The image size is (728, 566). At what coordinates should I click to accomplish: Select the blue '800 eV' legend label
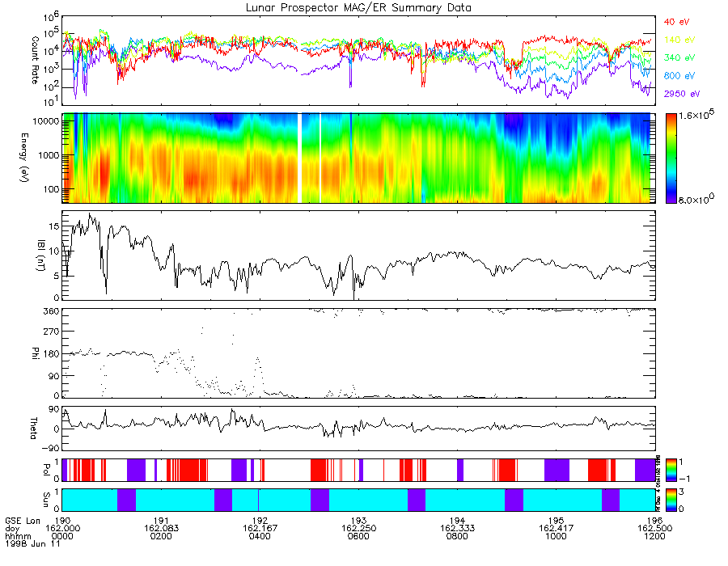coord(679,76)
